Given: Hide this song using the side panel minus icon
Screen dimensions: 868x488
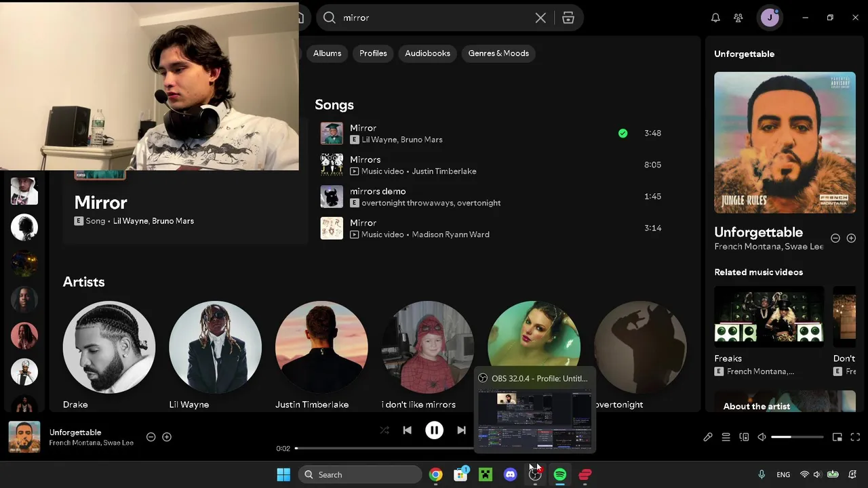Looking at the screenshot, I should 835,238.
